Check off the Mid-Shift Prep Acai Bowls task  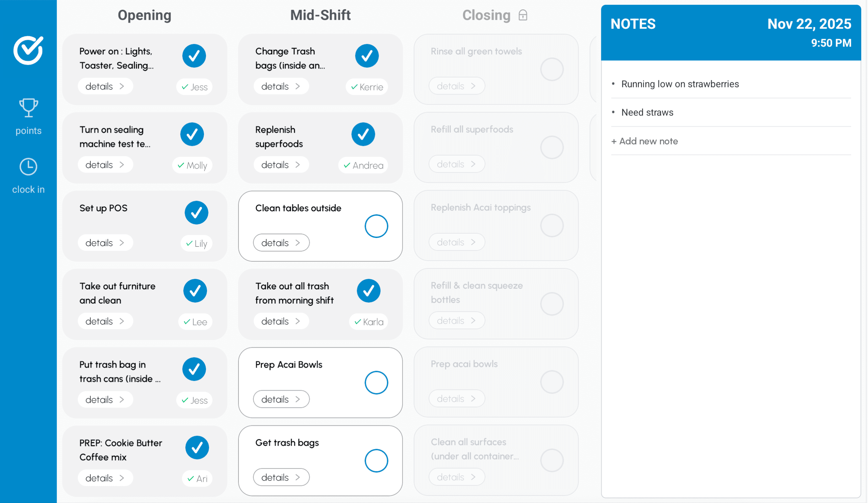click(376, 382)
